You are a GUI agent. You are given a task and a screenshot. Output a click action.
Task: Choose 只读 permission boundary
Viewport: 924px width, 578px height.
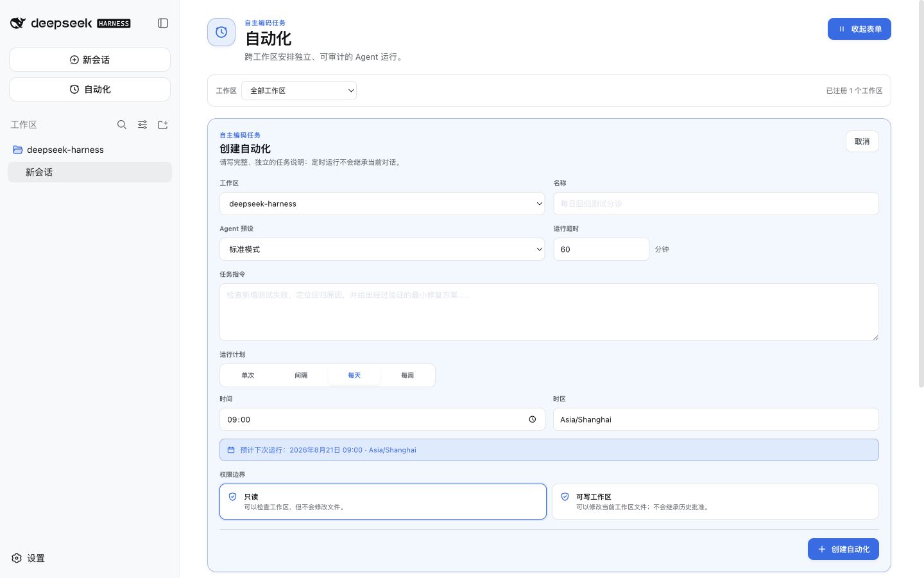point(383,502)
